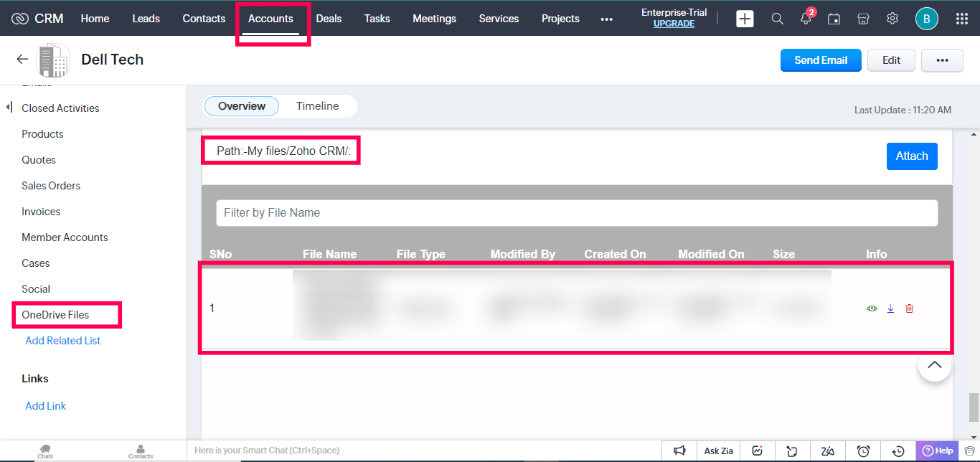Click the Add Related List link
This screenshot has height=462, width=980.
pyautogui.click(x=63, y=341)
